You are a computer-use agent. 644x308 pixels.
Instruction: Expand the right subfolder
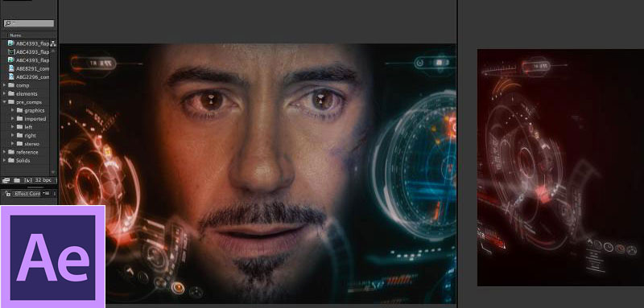click(x=13, y=135)
